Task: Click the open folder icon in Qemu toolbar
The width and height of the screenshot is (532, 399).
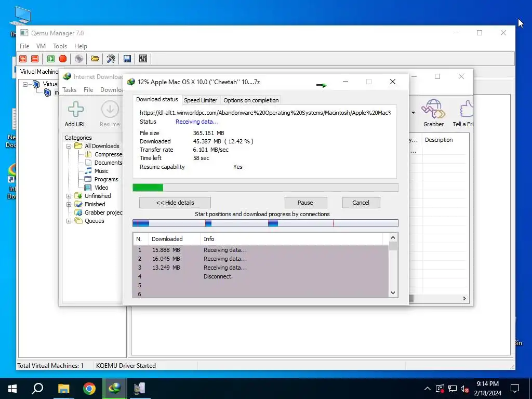Action: (x=95, y=59)
